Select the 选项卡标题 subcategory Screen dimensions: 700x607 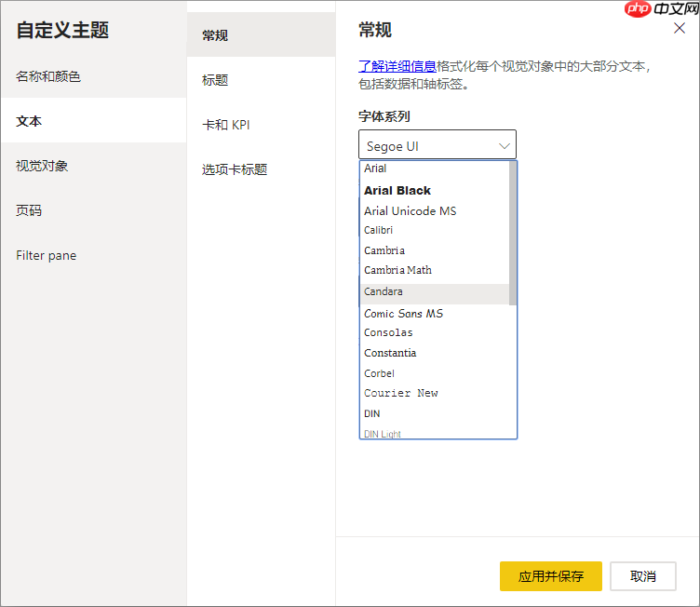click(262, 169)
